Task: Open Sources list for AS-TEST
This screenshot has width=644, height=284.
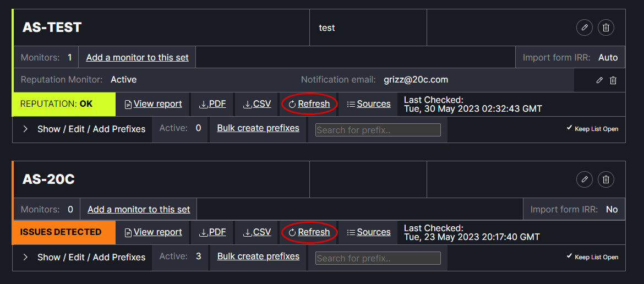Action: coord(369,104)
